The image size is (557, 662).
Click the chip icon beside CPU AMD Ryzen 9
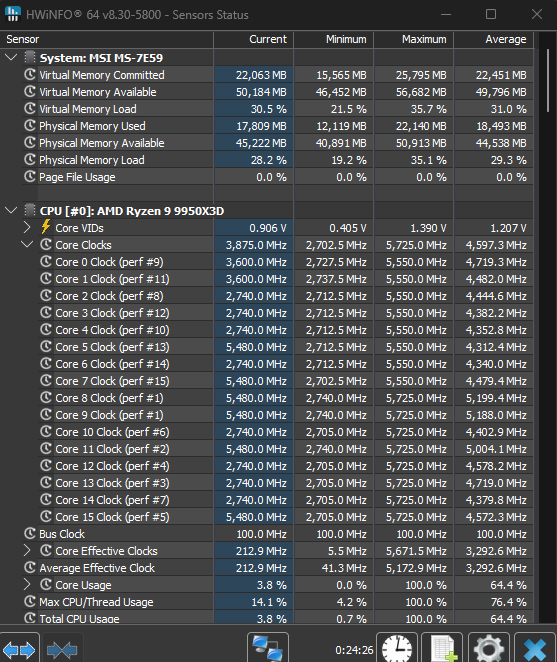pyautogui.click(x=30, y=210)
